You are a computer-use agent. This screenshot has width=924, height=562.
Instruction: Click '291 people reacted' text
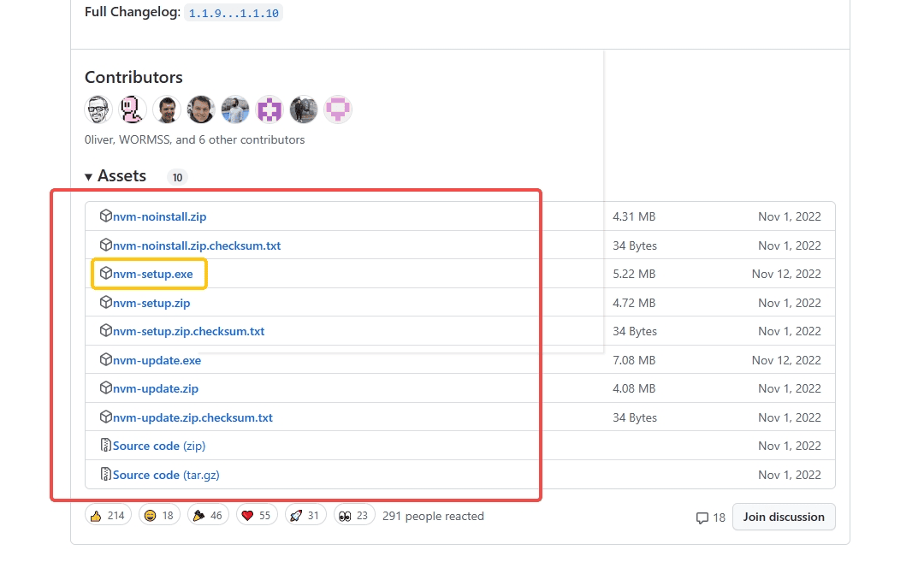point(433,516)
